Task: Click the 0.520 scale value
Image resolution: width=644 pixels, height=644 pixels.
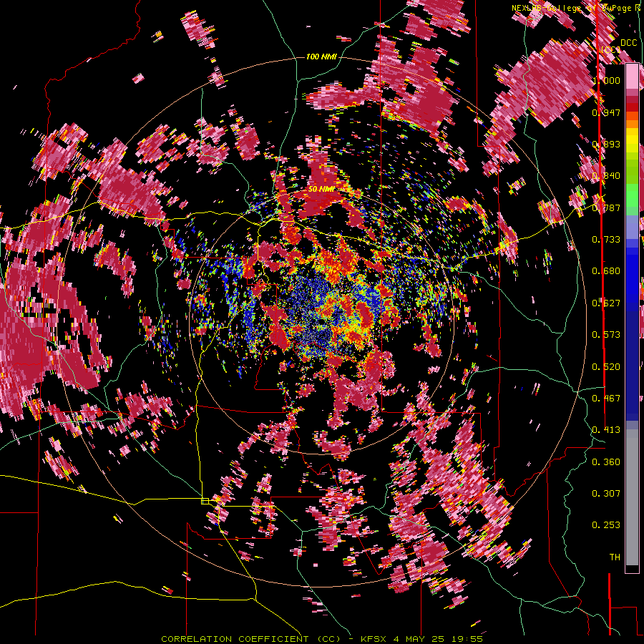Action: 606,367
